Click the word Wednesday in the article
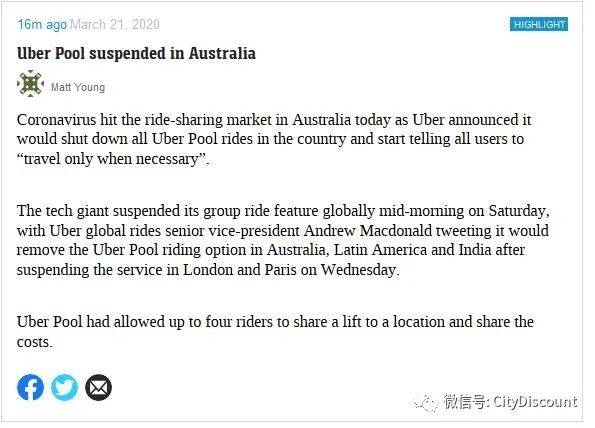 coord(360,270)
